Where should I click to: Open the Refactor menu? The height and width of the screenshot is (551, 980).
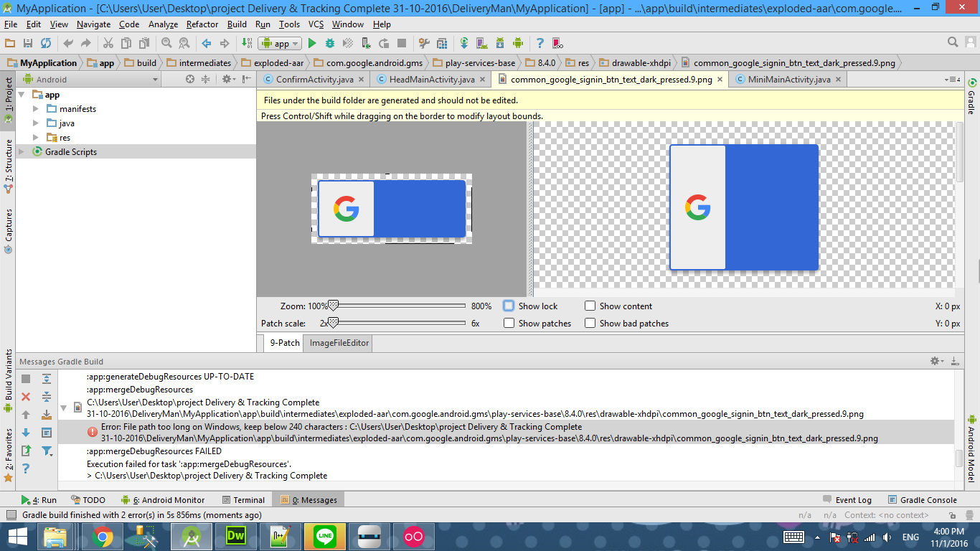[202, 24]
